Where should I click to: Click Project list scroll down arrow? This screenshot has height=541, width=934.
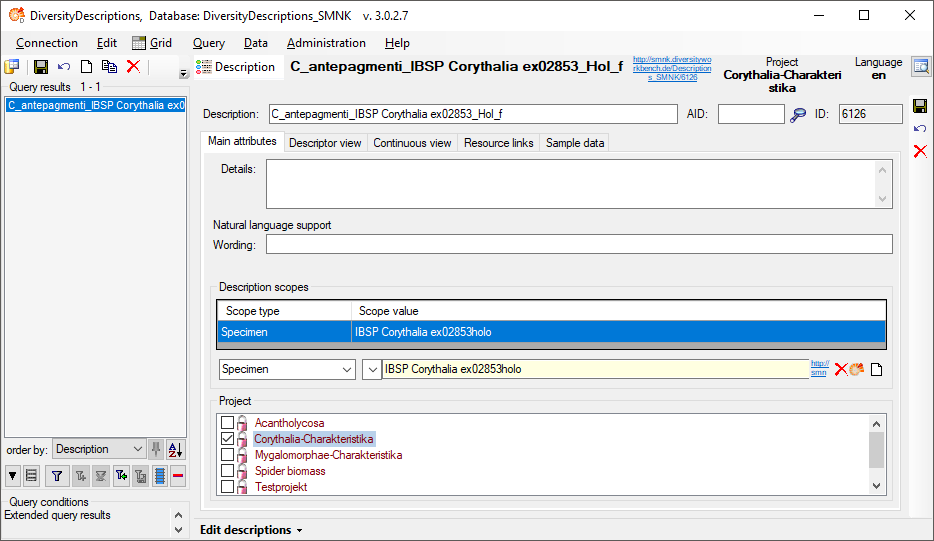(876, 486)
